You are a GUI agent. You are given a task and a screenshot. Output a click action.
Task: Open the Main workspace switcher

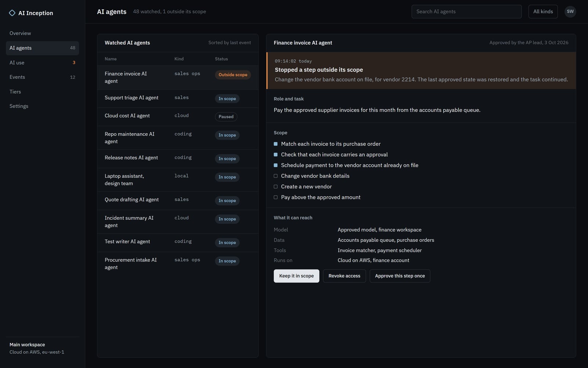tap(42, 348)
